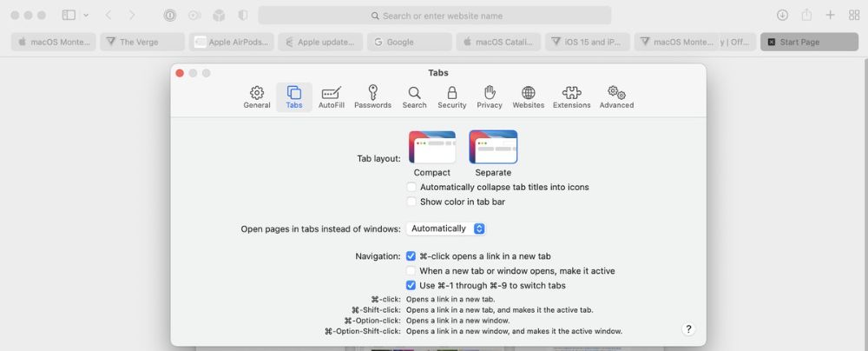Image resolution: width=868 pixels, height=351 pixels.
Task: Open the AutoFill preferences pane
Action: pyautogui.click(x=331, y=96)
